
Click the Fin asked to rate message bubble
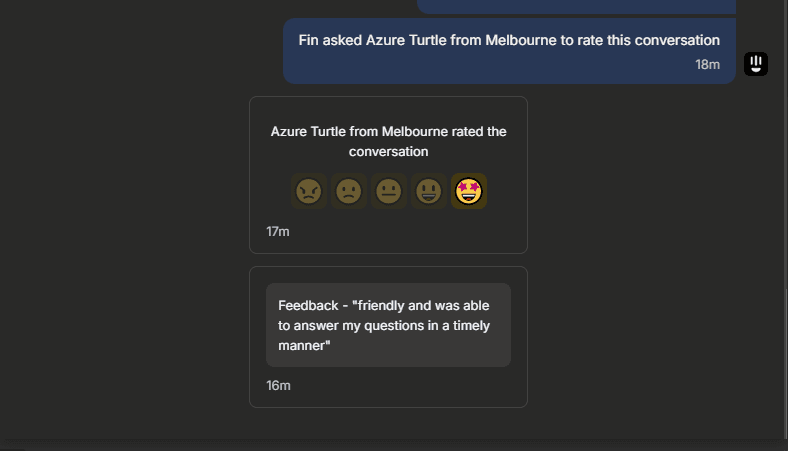coord(509,51)
